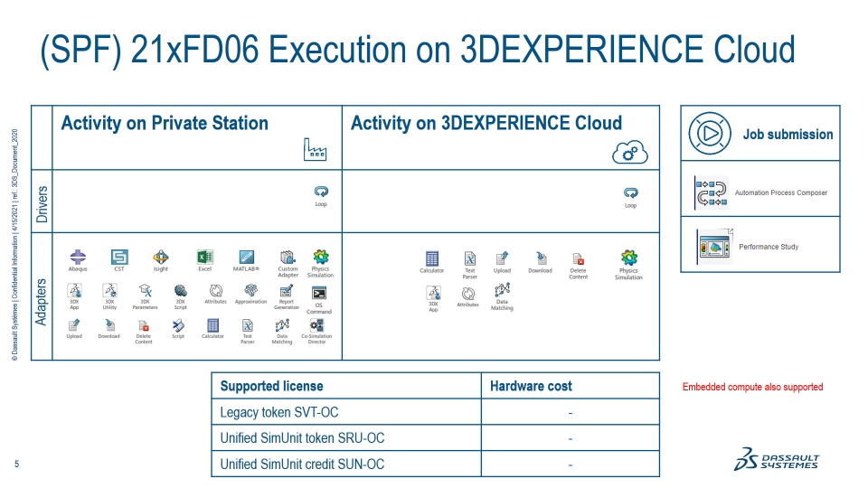868x488 pixels.
Task: Click the Dassault Systèmes logo
Action: click(x=777, y=459)
